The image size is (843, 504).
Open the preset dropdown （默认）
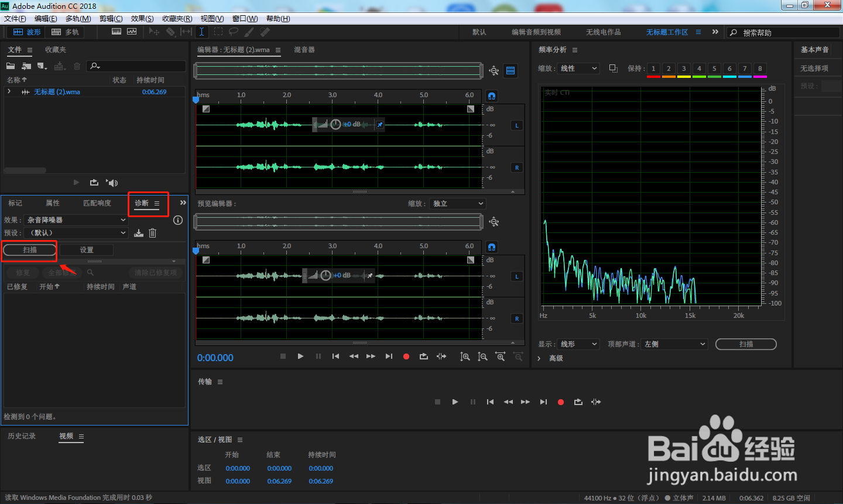pos(75,233)
